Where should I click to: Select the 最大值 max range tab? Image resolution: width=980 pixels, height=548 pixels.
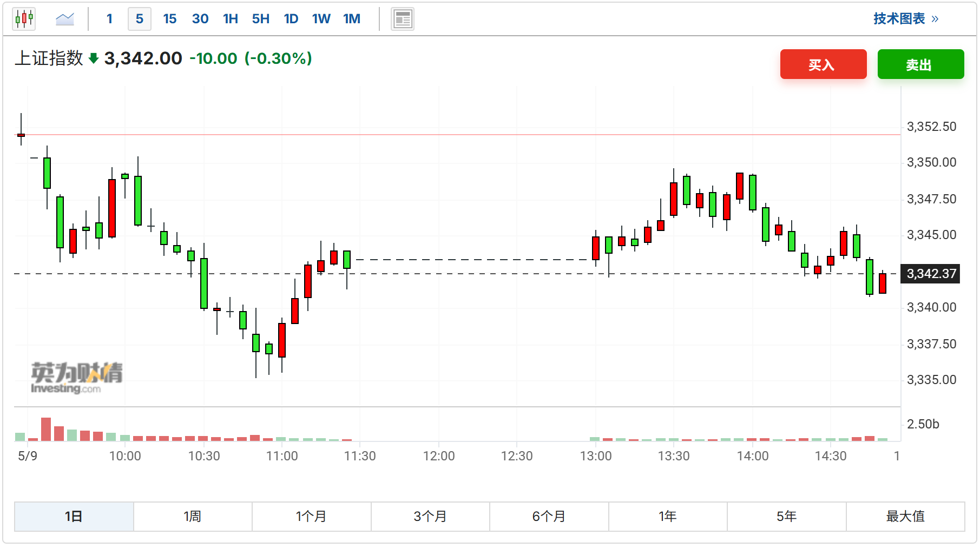tap(905, 517)
